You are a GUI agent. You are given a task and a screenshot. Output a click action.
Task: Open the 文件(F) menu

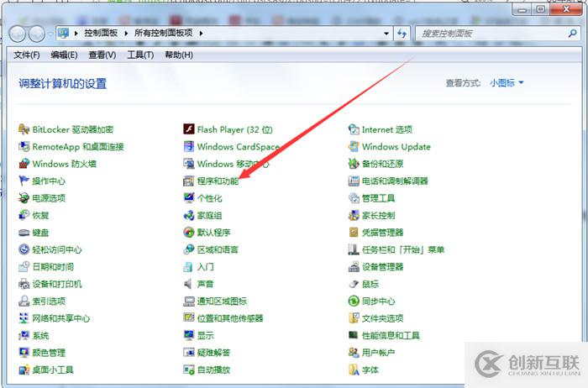click(27, 55)
